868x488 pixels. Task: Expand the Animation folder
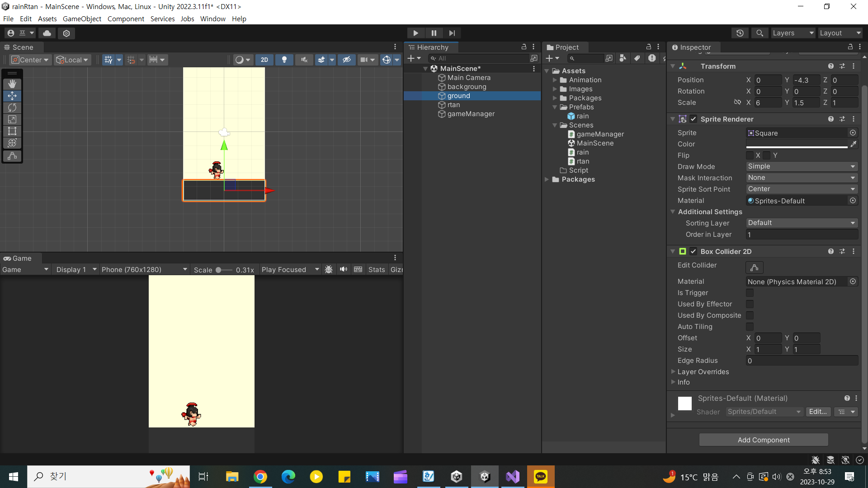click(555, 80)
